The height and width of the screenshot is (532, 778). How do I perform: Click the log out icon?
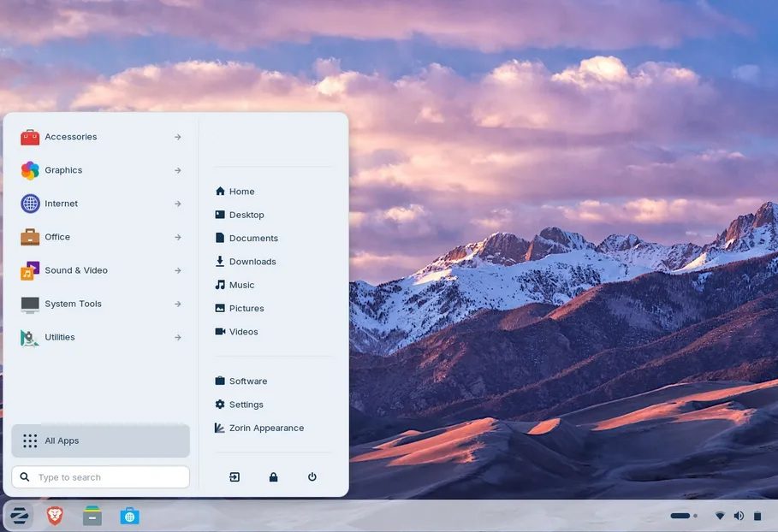pyautogui.click(x=235, y=477)
